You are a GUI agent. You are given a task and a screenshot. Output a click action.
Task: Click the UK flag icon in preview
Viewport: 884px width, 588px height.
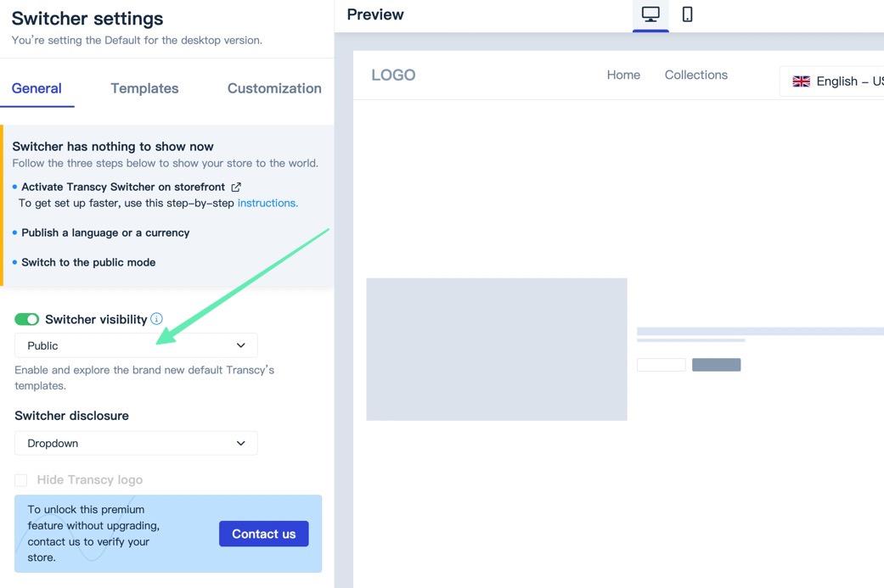801,81
